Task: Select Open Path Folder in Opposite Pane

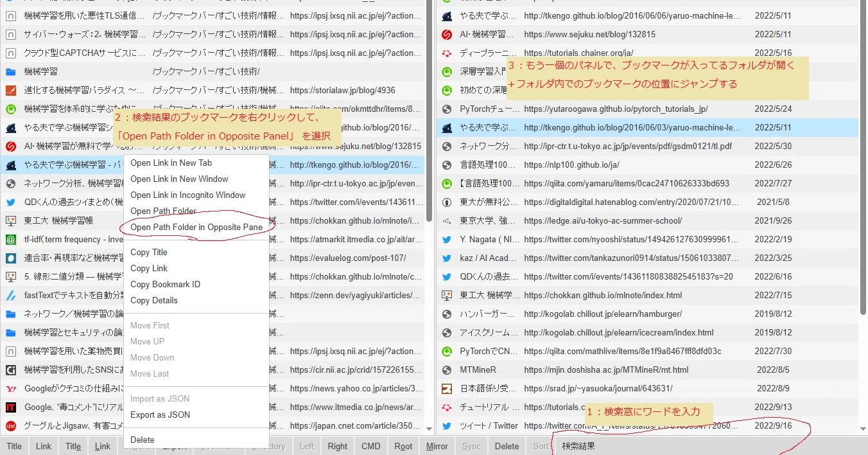Action: click(x=196, y=227)
